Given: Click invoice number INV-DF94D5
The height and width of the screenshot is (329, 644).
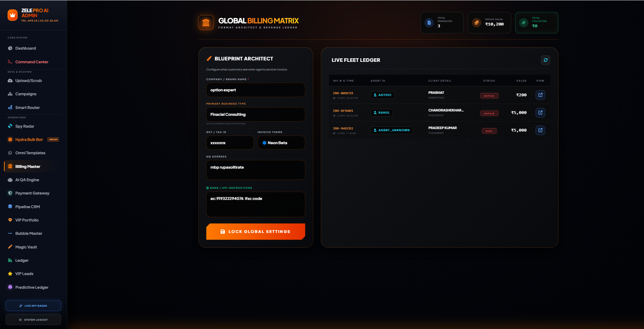Looking at the screenshot, I should (x=343, y=111).
